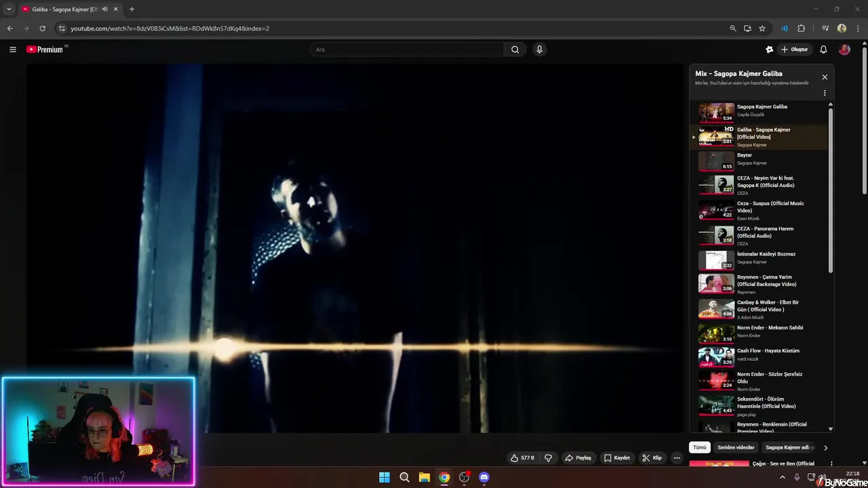Play first item Sagopa Kajmer Galiba by Ceyda Özçelik
Image resolution: width=868 pixels, height=488 pixels.
click(x=759, y=112)
